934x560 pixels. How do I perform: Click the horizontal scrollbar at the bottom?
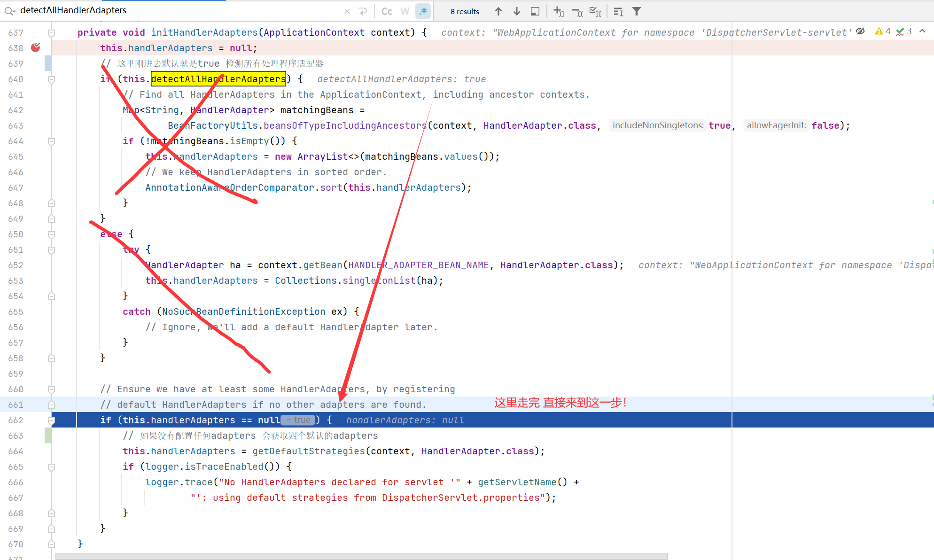(x=361, y=556)
